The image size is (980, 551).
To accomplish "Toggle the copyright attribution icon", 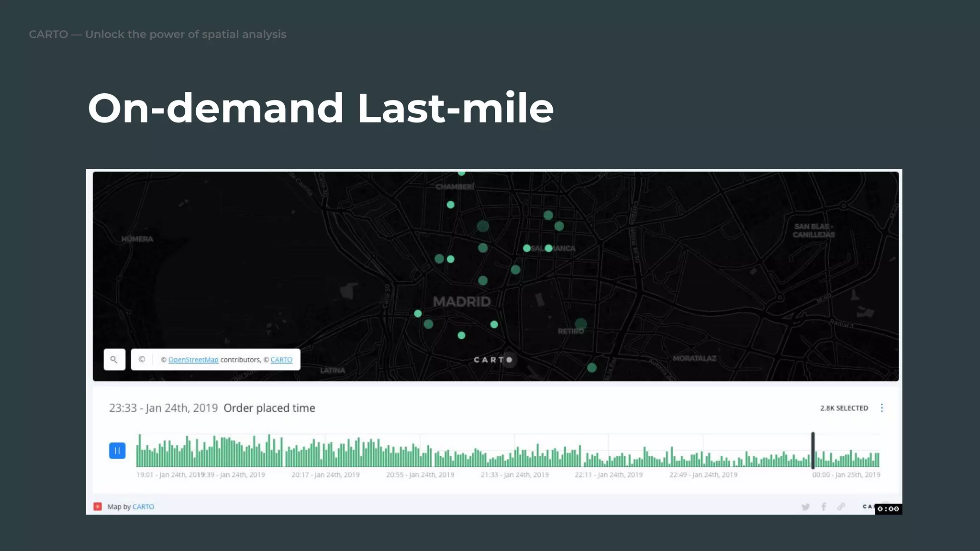I will tap(142, 359).
